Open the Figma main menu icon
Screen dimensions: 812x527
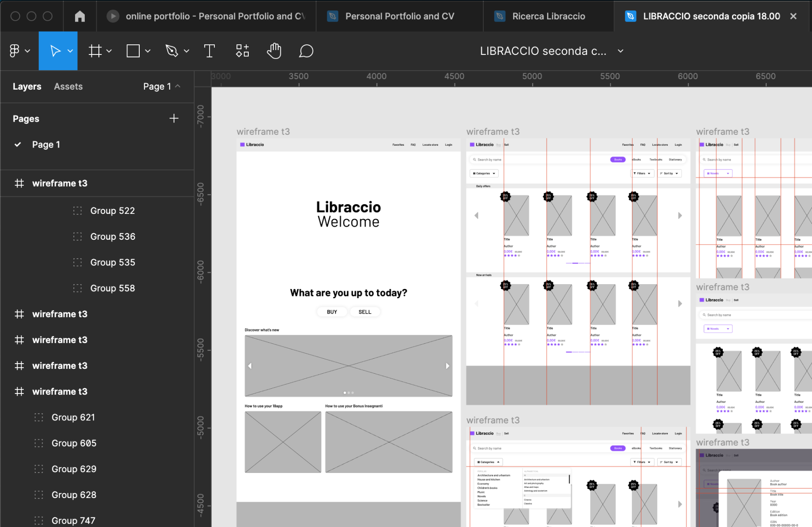(14, 51)
